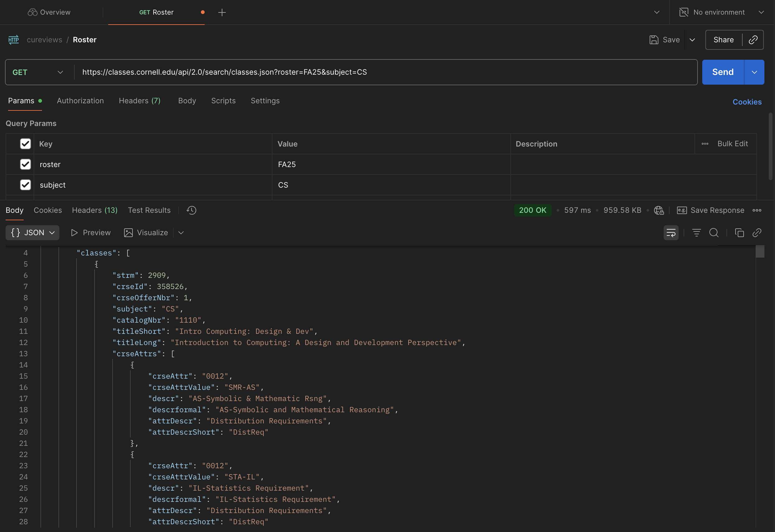Copy the response body using the copy icon
The height and width of the screenshot is (532, 775).
(x=740, y=232)
